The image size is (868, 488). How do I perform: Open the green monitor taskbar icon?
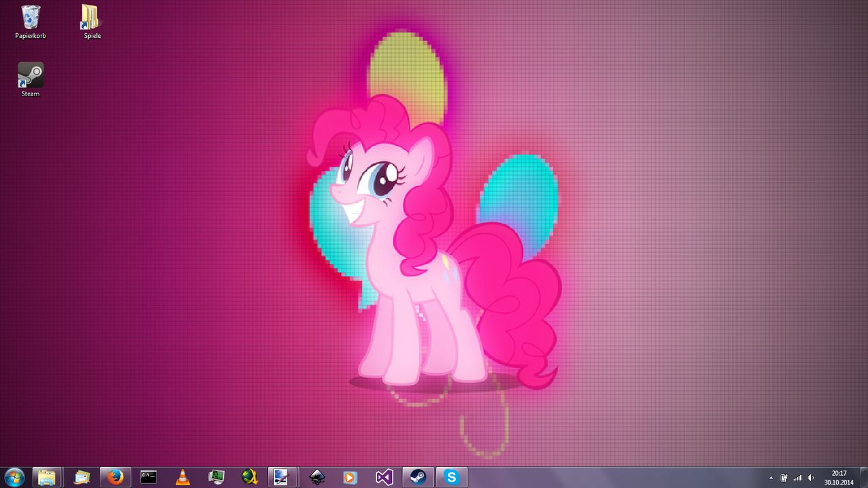[216, 477]
